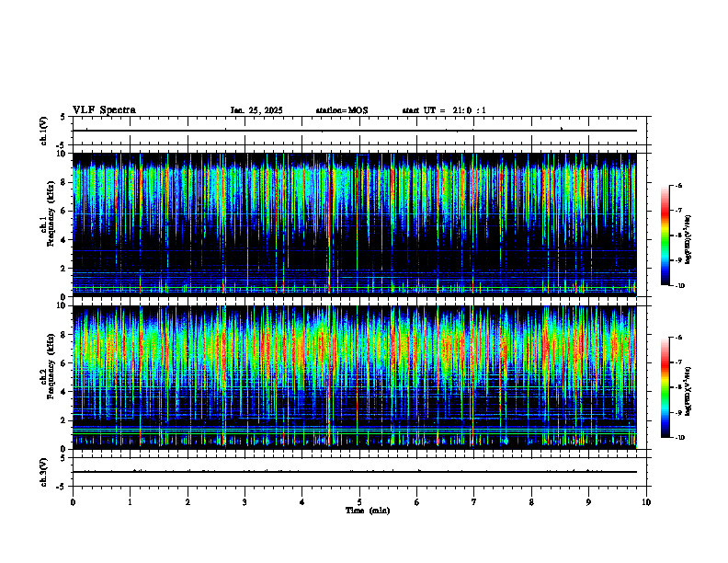Click the "ch.3(V)" axis label
The image size is (728, 563).
(x=43, y=472)
